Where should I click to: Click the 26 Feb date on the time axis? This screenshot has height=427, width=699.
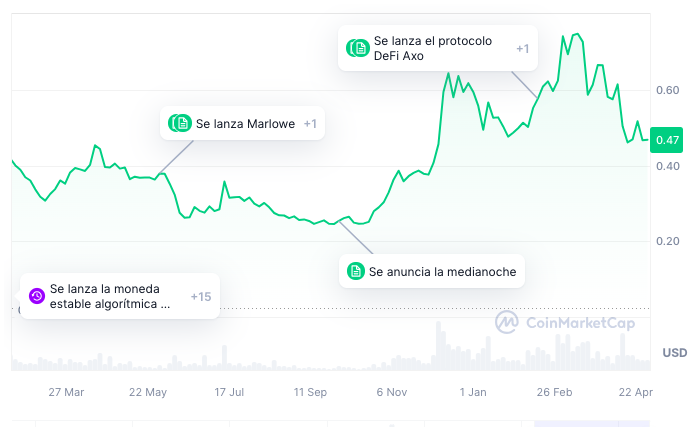click(554, 392)
